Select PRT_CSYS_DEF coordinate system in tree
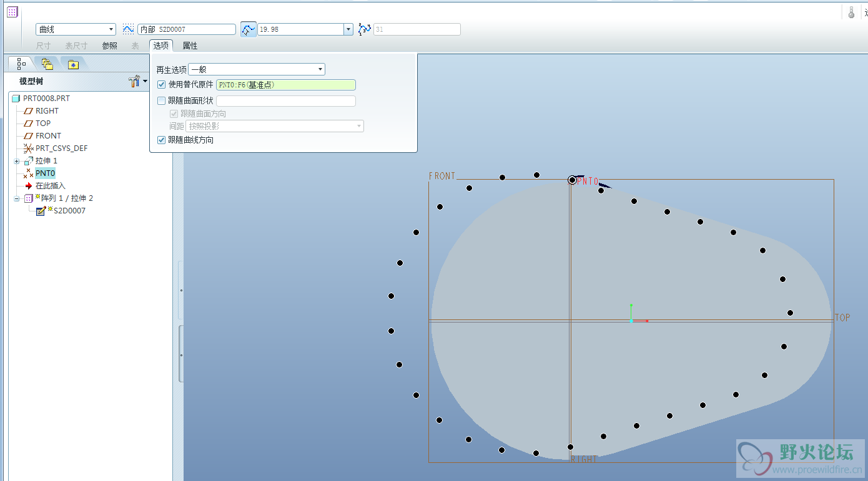 click(x=61, y=148)
